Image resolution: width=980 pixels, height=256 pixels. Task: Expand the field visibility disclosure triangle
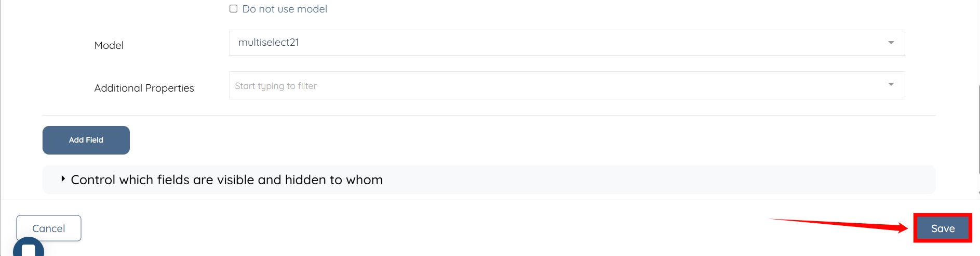(63, 179)
